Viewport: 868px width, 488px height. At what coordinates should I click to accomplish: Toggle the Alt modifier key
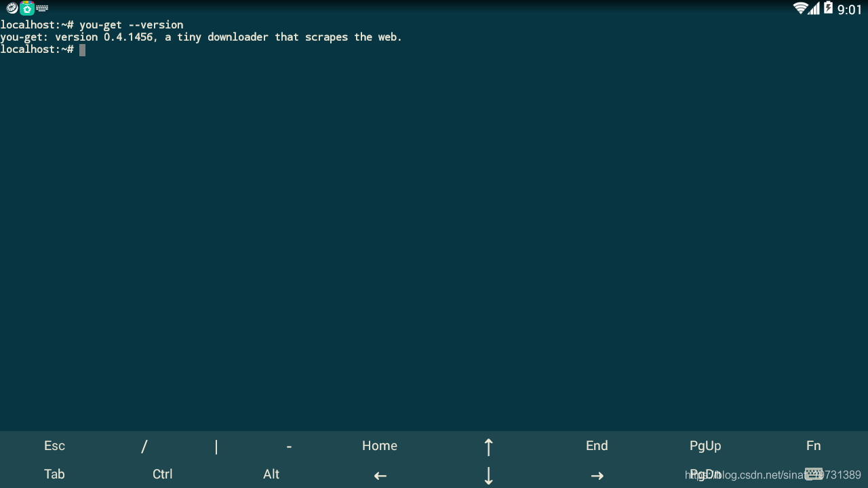(271, 474)
